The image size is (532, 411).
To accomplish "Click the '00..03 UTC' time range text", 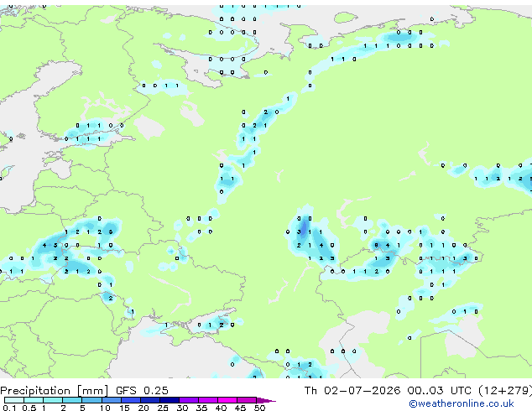I will pos(440,391).
